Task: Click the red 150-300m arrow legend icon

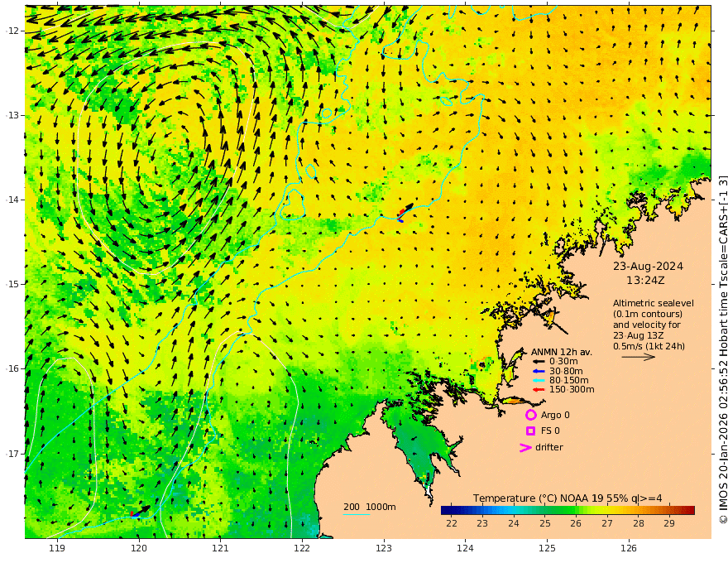Action: 539,390
